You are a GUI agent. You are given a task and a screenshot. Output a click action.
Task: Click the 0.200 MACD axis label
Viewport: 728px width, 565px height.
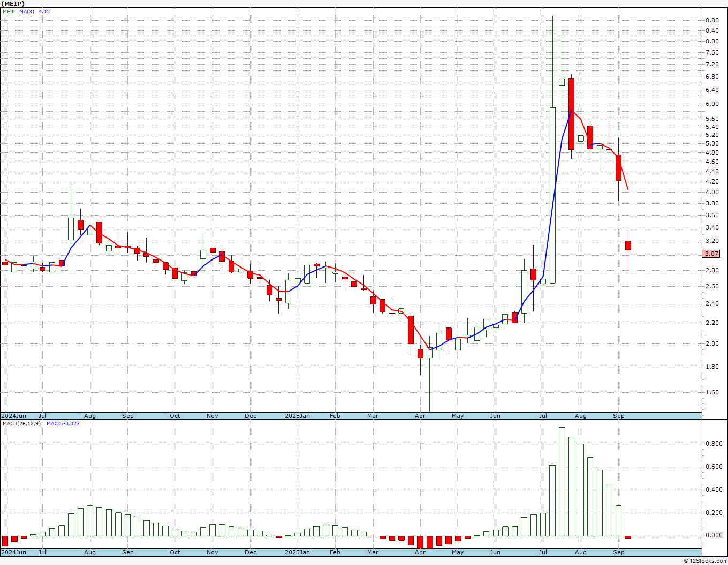point(714,513)
